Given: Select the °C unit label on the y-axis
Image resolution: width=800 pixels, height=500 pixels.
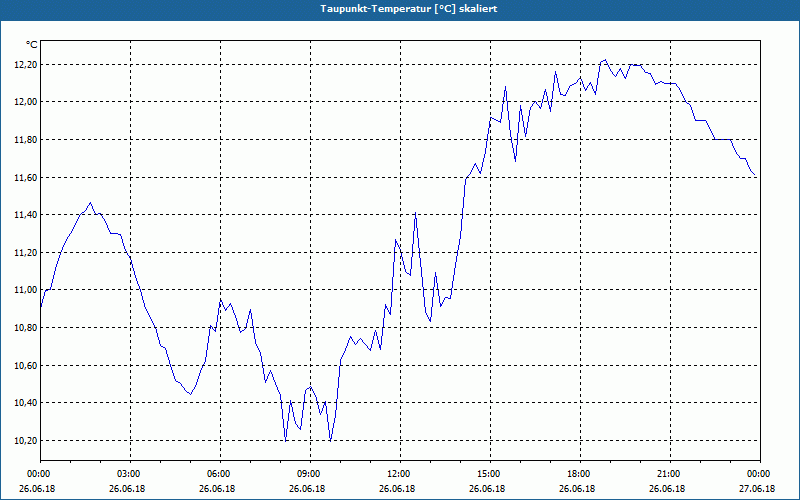Looking at the screenshot, I should point(32,45).
